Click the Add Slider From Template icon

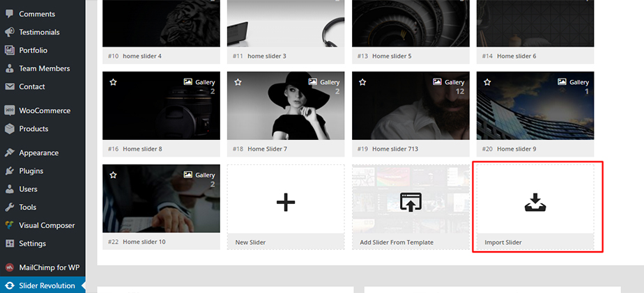pyautogui.click(x=411, y=203)
